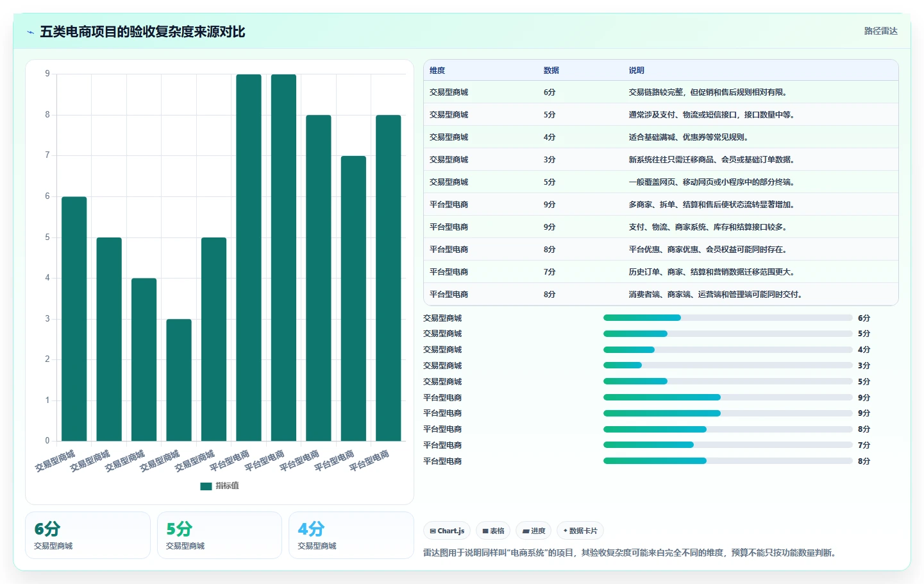Click the chart bar reaching value 6
This screenshot has height=584, width=924.
tap(74, 319)
